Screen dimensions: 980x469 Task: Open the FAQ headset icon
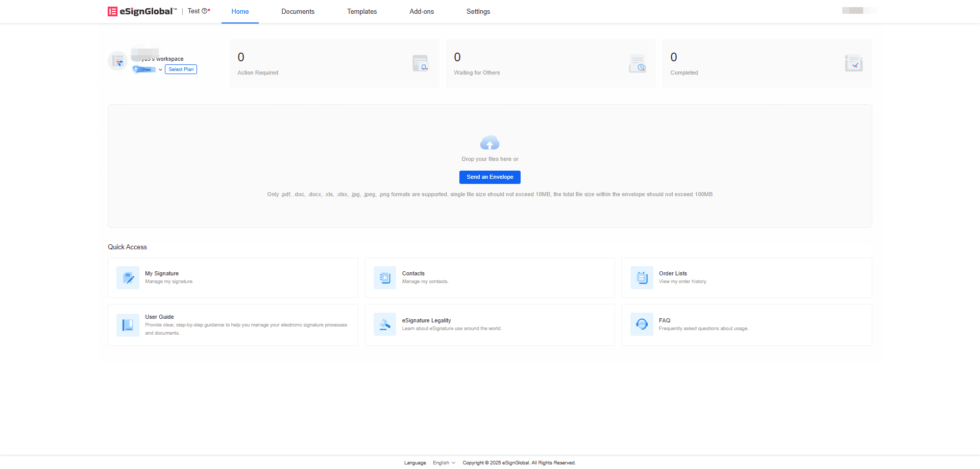point(642,324)
